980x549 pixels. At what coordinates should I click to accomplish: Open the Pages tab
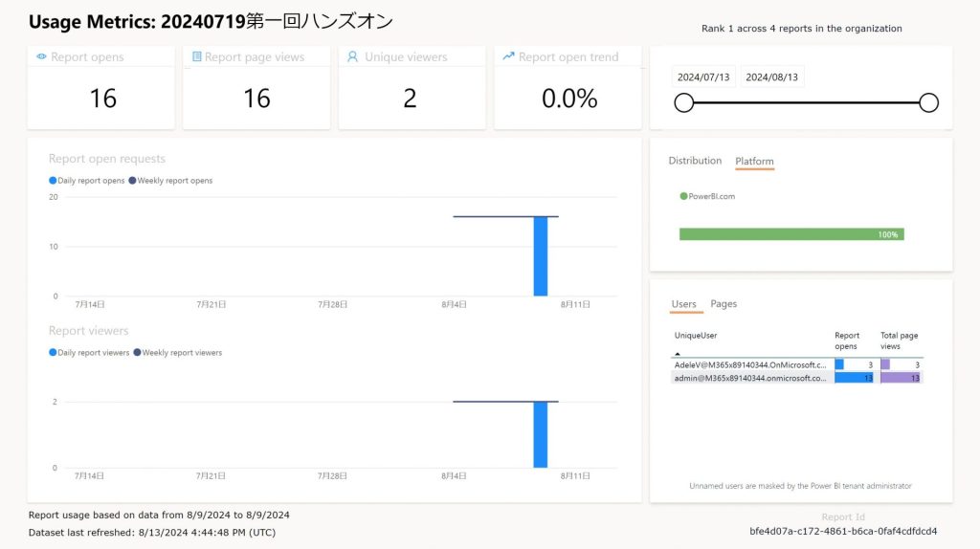click(x=724, y=304)
